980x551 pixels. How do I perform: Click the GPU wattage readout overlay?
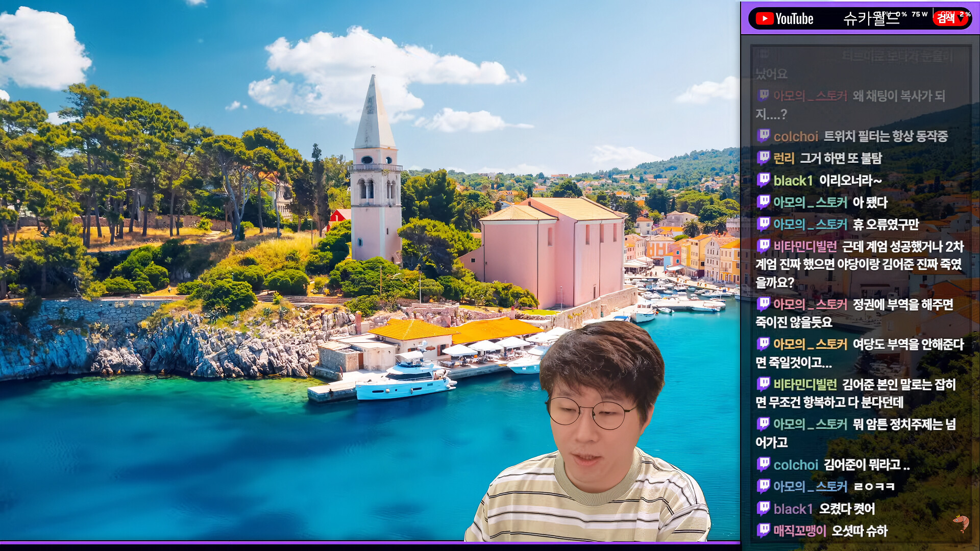pos(919,14)
